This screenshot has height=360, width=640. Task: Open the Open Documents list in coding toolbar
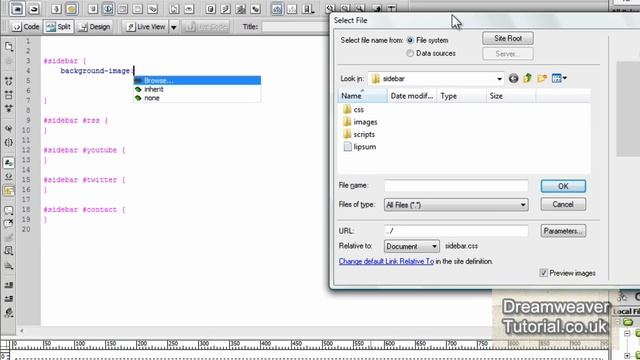[9, 47]
